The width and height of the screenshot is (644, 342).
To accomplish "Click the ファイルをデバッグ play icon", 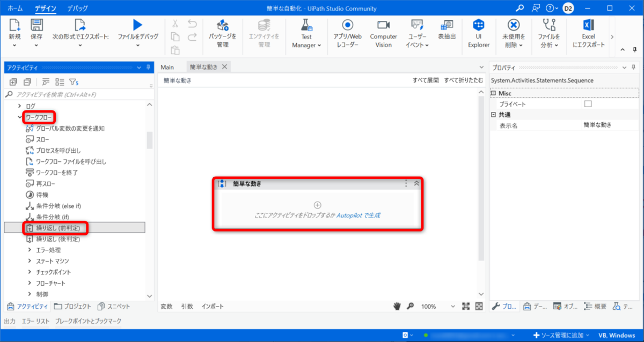I will [x=138, y=24].
